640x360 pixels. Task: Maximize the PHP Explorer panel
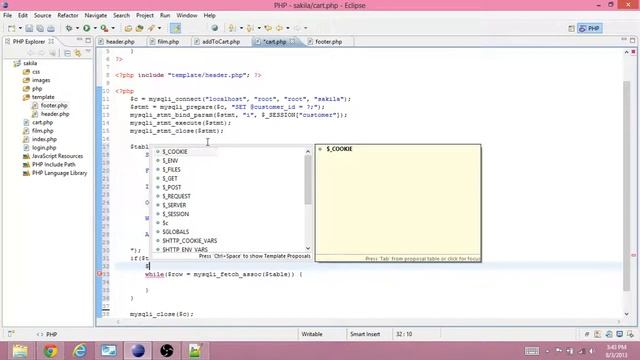click(88, 40)
